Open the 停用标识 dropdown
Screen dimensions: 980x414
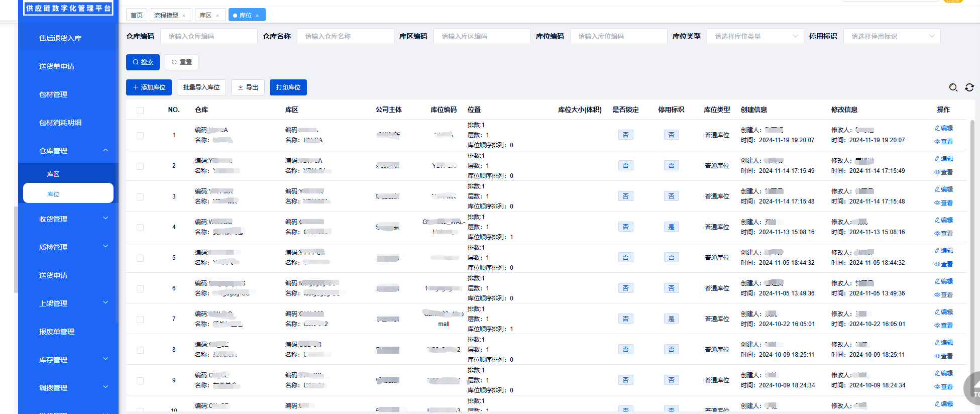tap(892, 36)
